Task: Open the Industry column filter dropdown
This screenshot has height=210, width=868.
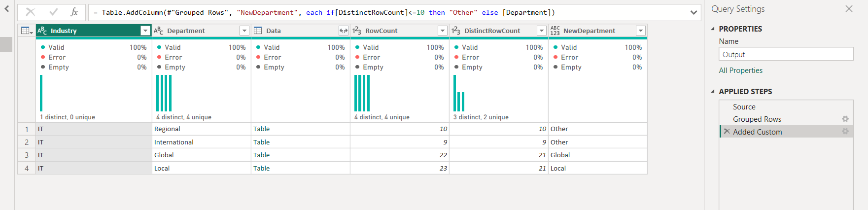Action: coord(145,31)
